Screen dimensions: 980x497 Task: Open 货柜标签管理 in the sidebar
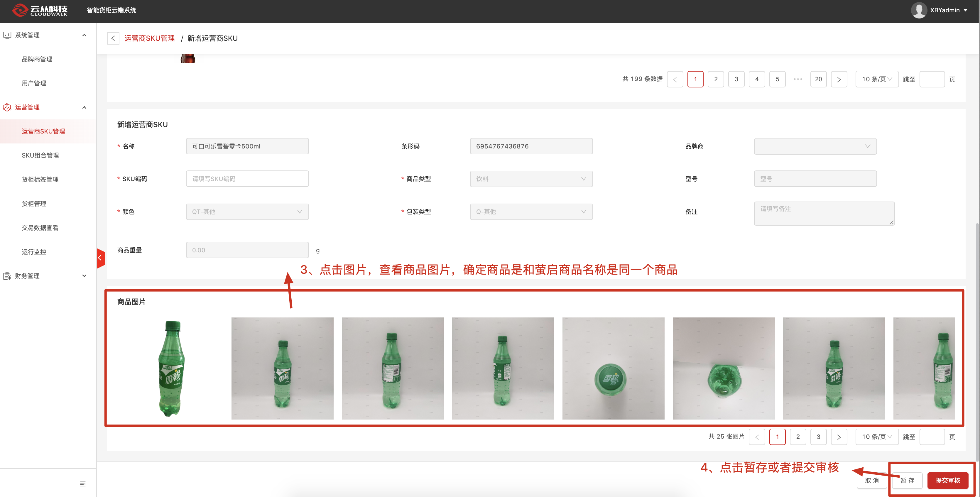click(40, 180)
